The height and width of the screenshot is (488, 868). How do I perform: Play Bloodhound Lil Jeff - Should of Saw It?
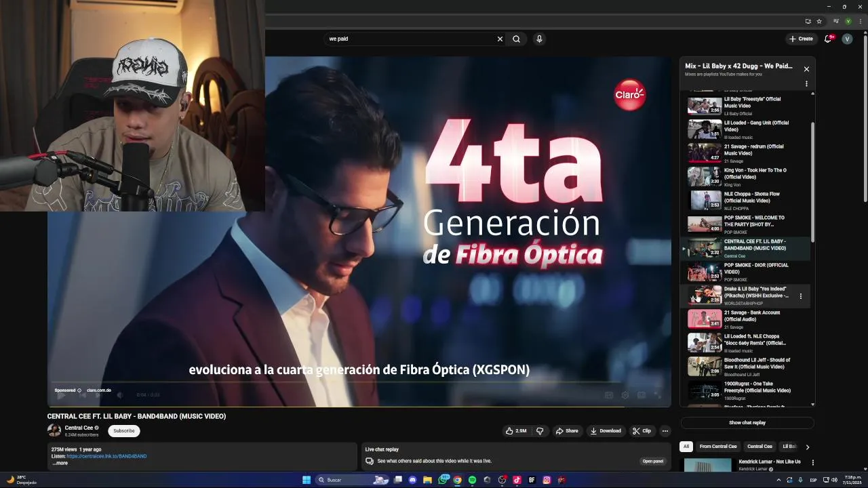[745, 367]
